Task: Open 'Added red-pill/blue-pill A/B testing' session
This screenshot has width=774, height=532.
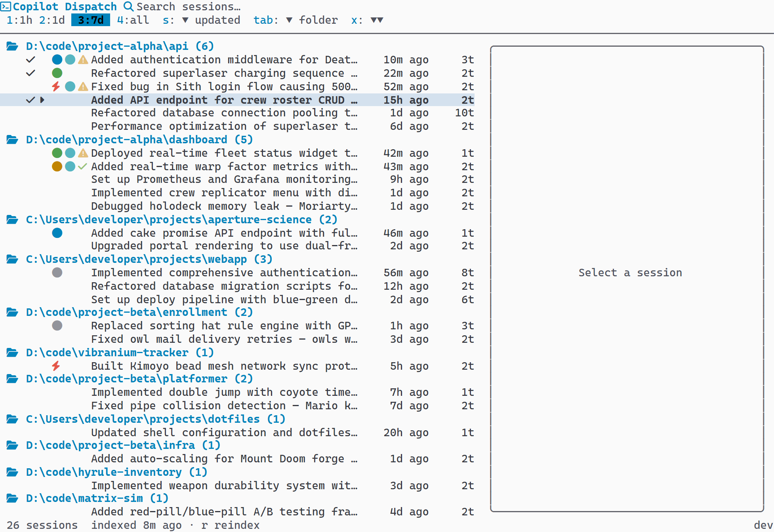Action: click(x=238, y=512)
